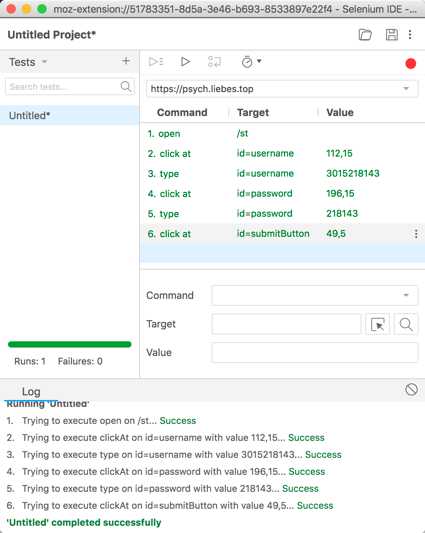Search tests magnifier icon

125,86
